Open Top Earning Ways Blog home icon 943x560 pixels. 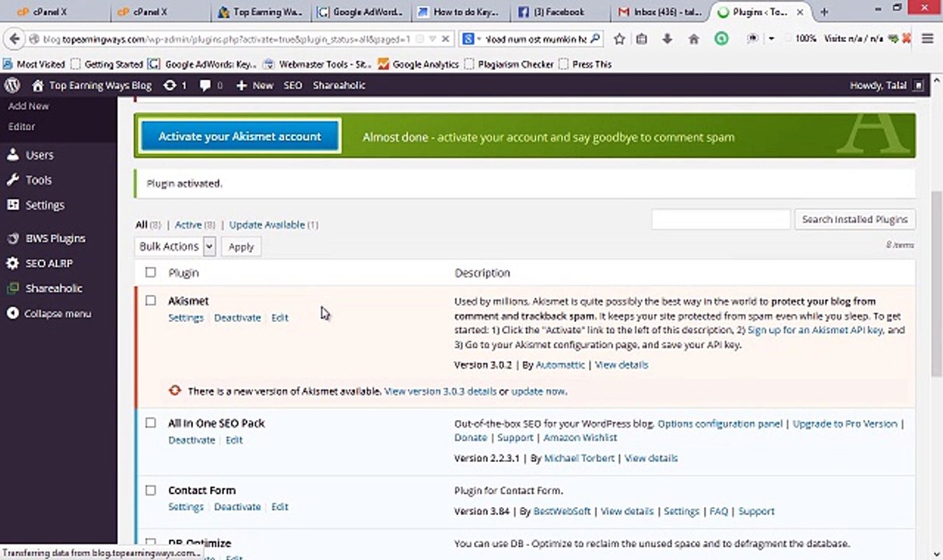37,86
